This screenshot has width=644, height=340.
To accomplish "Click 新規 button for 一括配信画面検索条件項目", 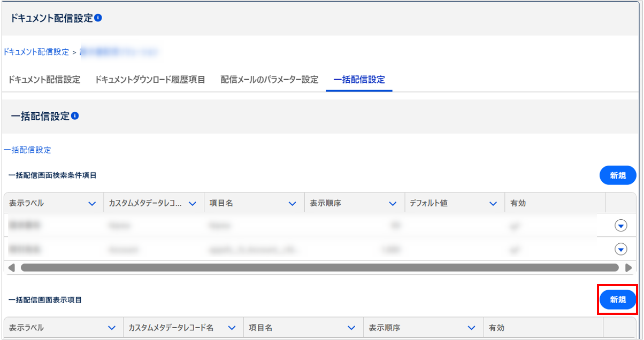I will pos(618,175).
